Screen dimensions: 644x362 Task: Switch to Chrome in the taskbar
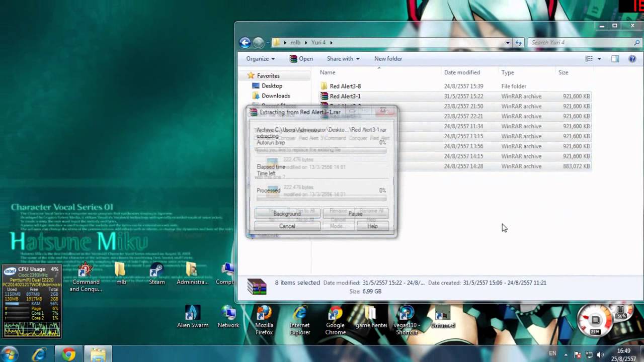tap(69, 354)
